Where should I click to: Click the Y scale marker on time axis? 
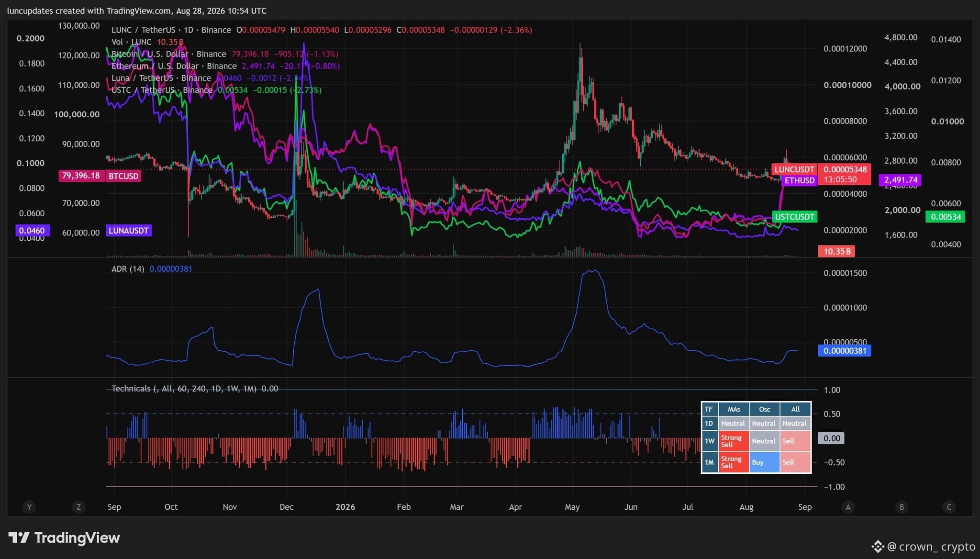click(29, 507)
